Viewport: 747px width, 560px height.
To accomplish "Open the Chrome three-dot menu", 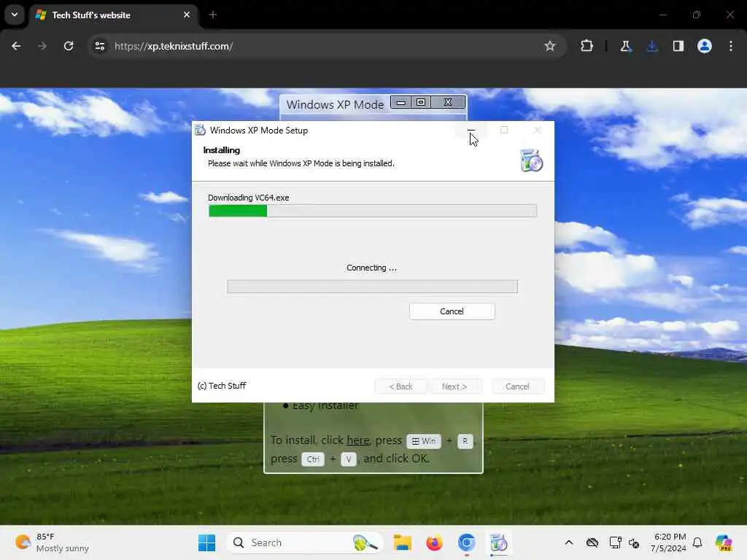I will 730,46.
